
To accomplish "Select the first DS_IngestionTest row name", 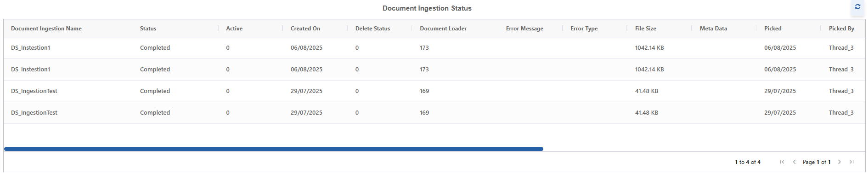I will point(34,91).
